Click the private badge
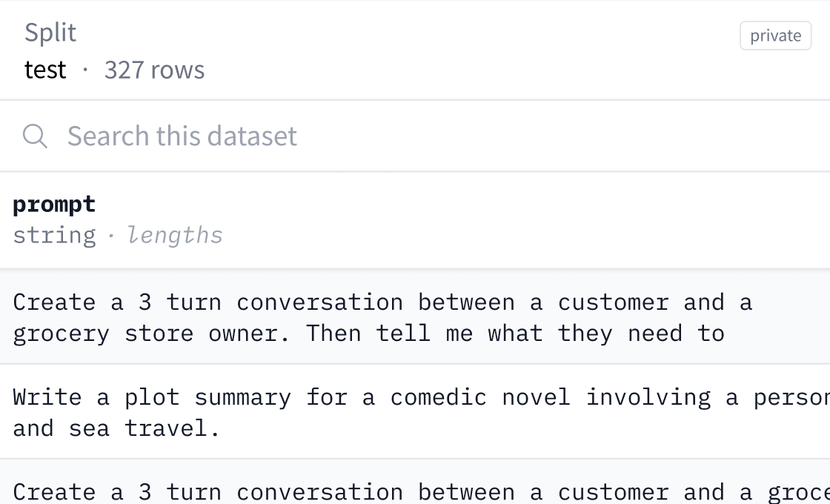The image size is (830, 504). (x=775, y=36)
